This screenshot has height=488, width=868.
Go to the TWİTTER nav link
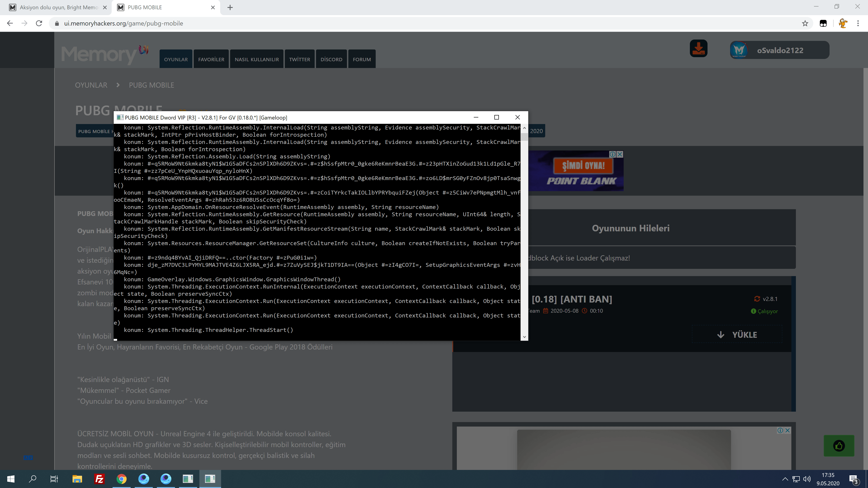(300, 59)
